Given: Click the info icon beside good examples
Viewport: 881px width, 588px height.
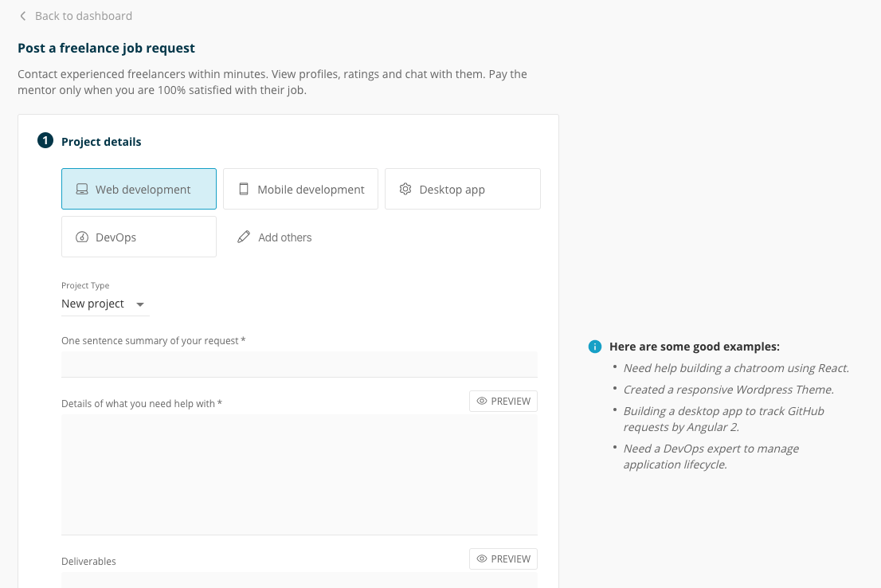Looking at the screenshot, I should point(594,347).
